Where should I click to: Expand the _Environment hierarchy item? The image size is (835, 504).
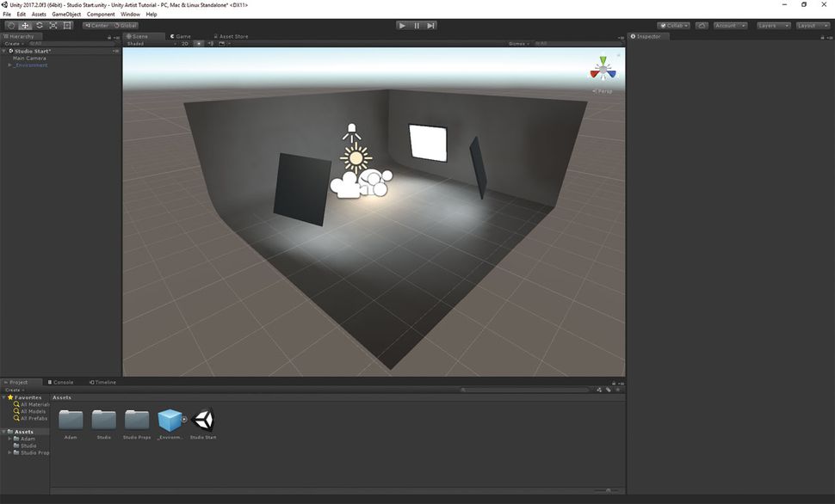click(9, 65)
